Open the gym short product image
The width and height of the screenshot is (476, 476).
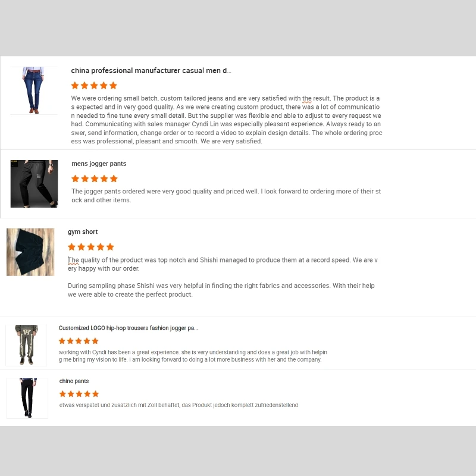coord(30,252)
